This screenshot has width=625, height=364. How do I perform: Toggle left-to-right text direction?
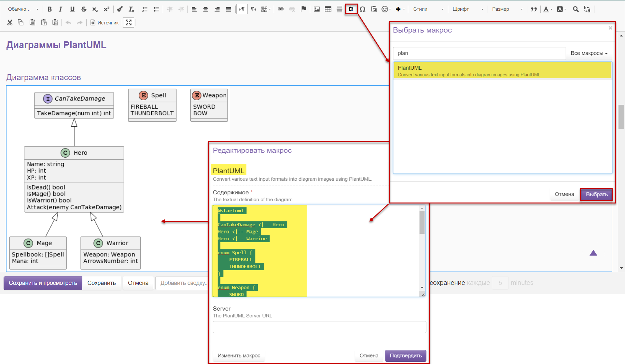coord(242,9)
